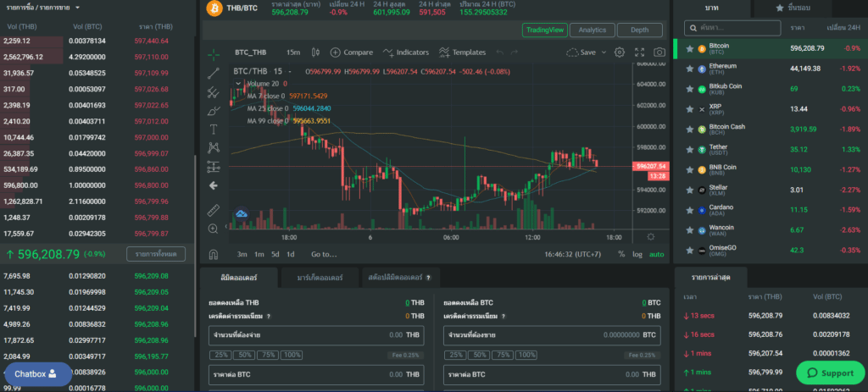Favorite XRP with its star icon
Viewport: 868px width, 392px height.
coord(689,109)
